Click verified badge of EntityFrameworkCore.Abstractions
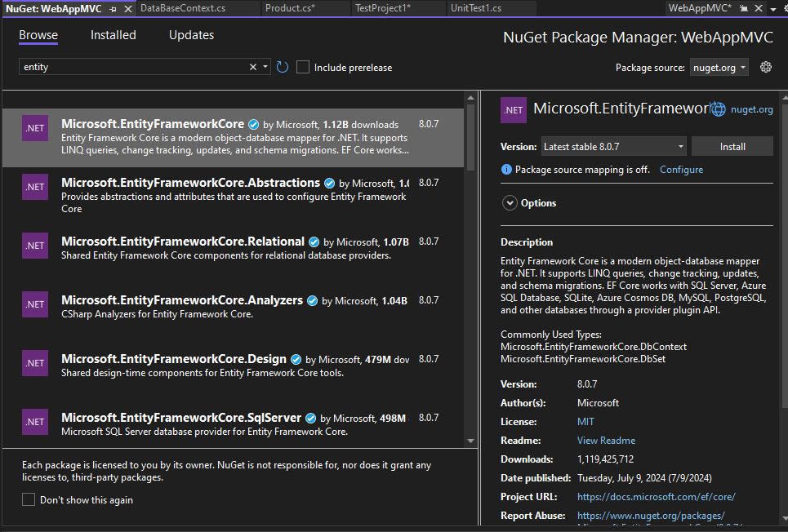 330,184
